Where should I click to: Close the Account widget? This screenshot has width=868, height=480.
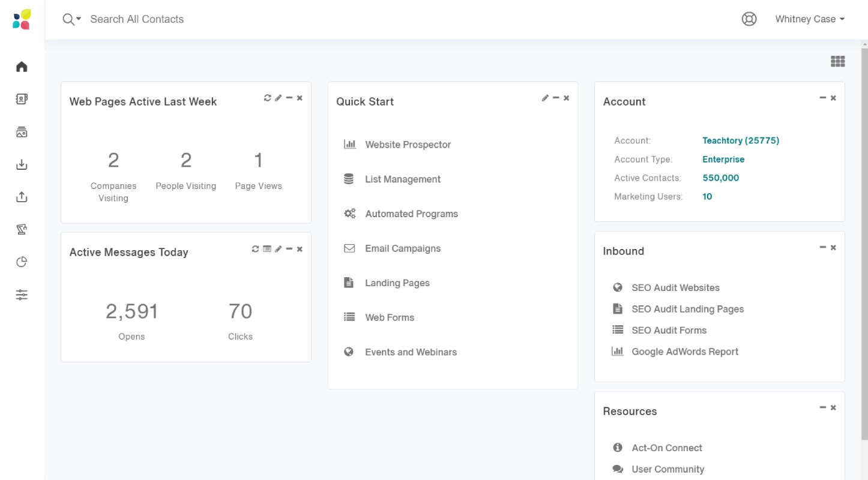coord(833,98)
